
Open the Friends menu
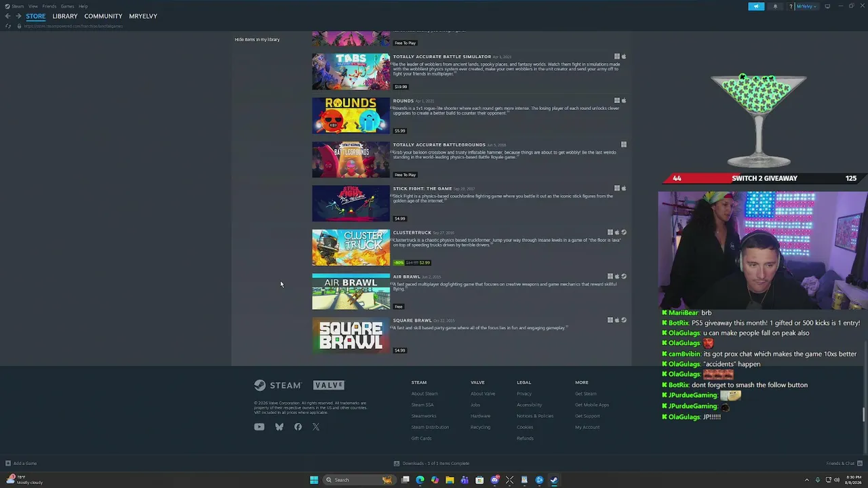point(49,6)
